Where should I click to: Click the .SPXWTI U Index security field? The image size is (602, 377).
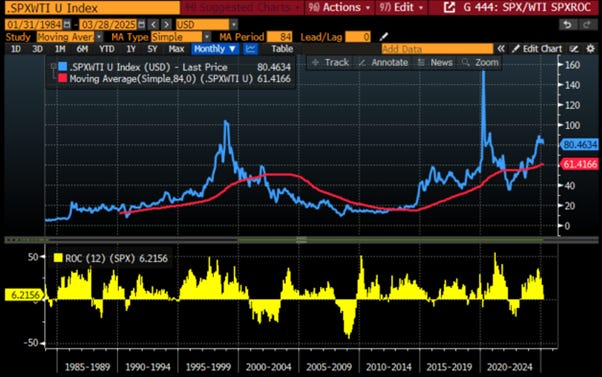pos(92,8)
